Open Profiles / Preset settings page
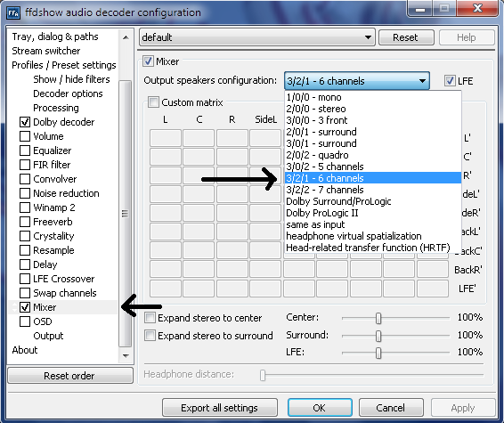 [64, 65]
